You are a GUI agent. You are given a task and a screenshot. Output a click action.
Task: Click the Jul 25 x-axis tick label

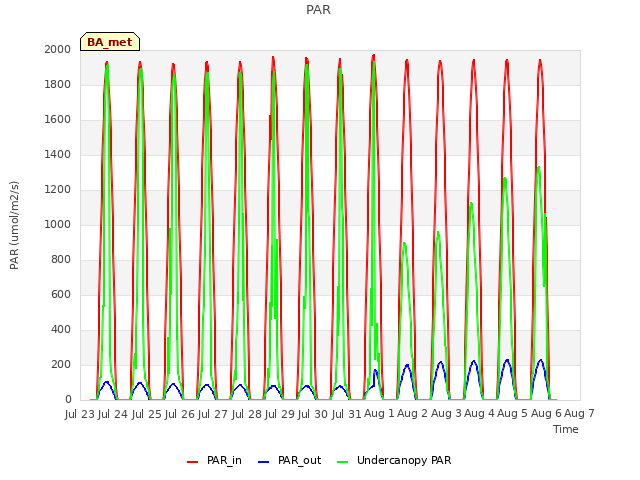click(x=147, y=414)
